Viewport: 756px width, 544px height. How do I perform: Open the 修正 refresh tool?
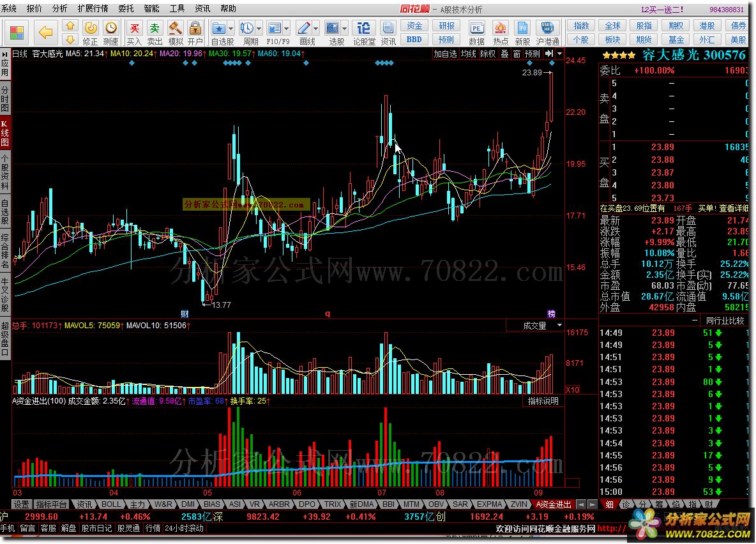pyautogui.click(x=90, y=33)
